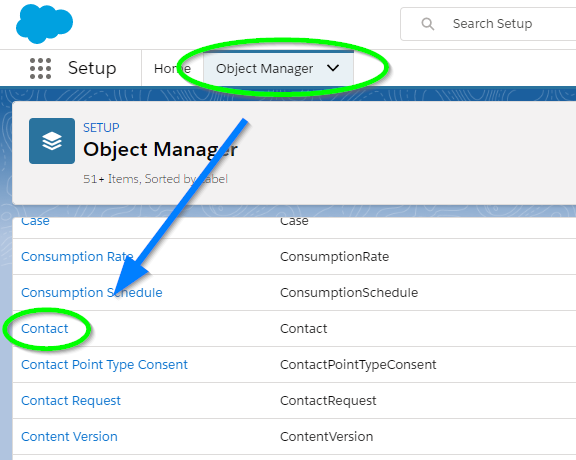
Task: Click the ConsumptionSchedule API name text
Action: (349, 292)
